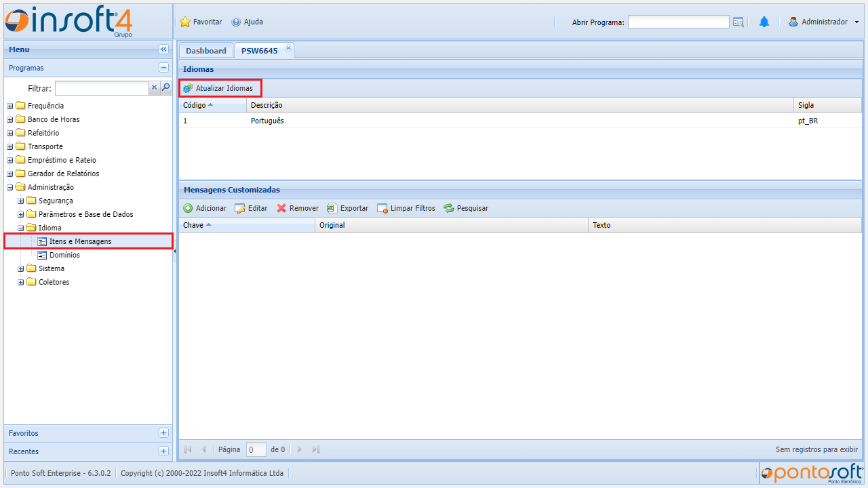Viewport: 868px width, 488px height.
Task: Collapse the Programas section
Action: click(163, 68)
